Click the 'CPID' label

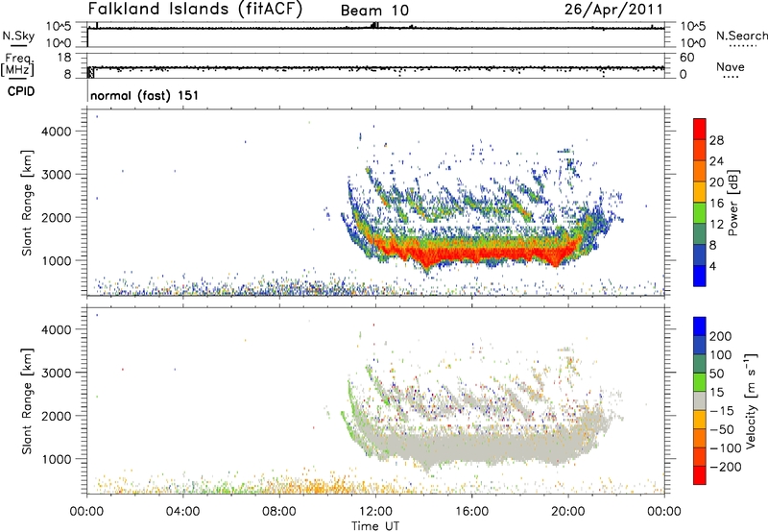(x=21, y=91)
